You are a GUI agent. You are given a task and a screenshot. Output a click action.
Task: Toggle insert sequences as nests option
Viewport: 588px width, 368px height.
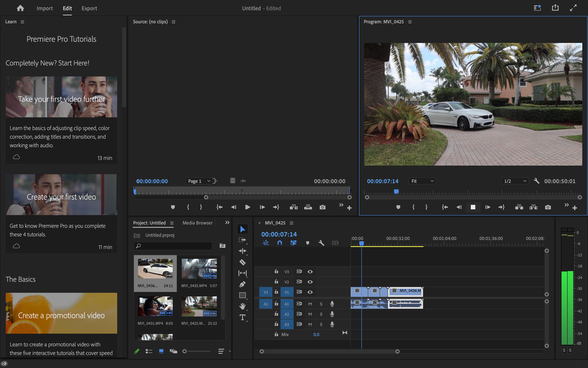[266, 243]
